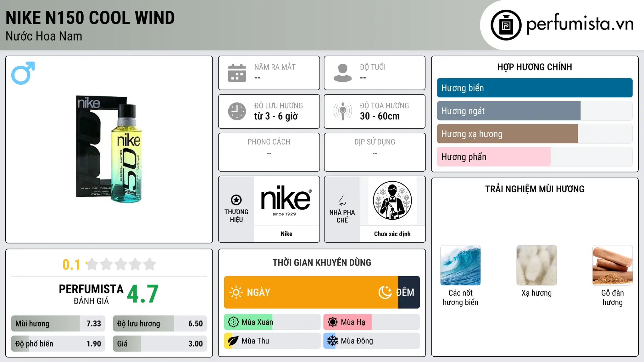644x362 pixels.
Task: Click the Hương biển accord bar
Action: pos(535,88)
